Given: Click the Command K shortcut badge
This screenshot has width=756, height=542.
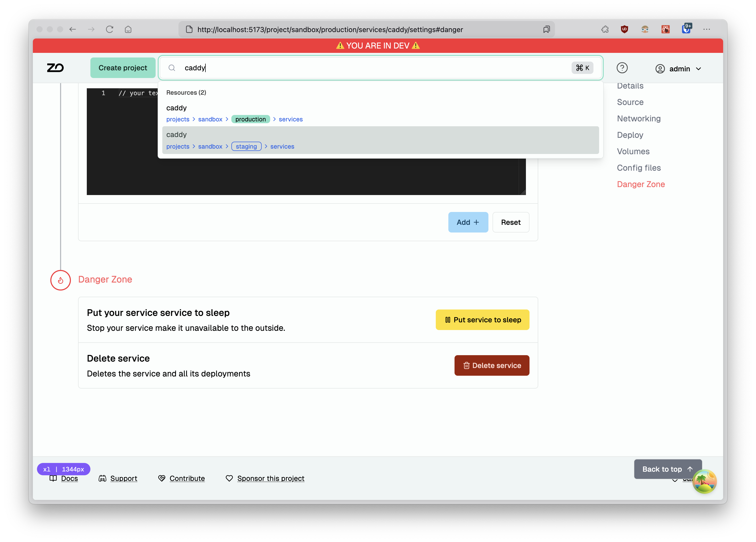Looking at the screenshot, I should point(582,68).
